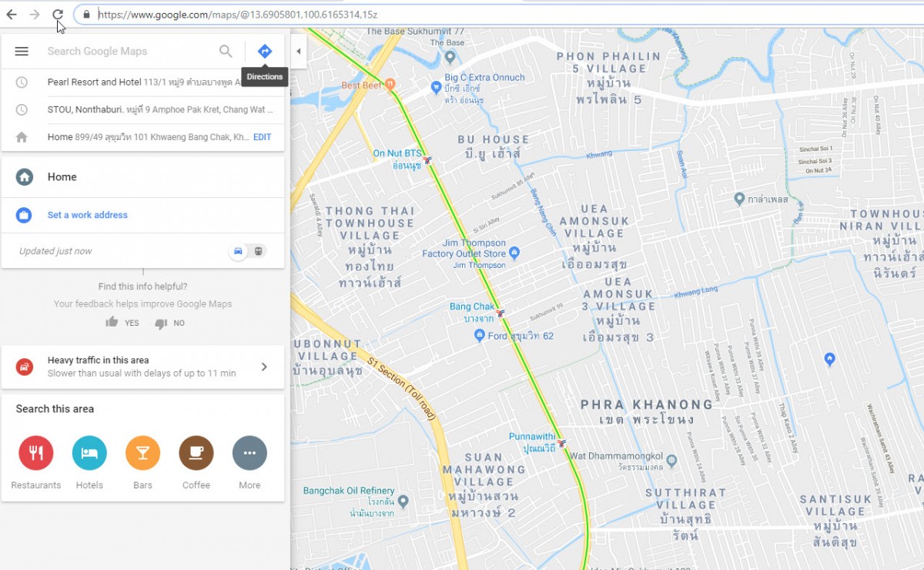The width and height of the screenshot is (924, 570).
Task: Select the Bang Chak BTS station marker
Action: pos(500,313)
